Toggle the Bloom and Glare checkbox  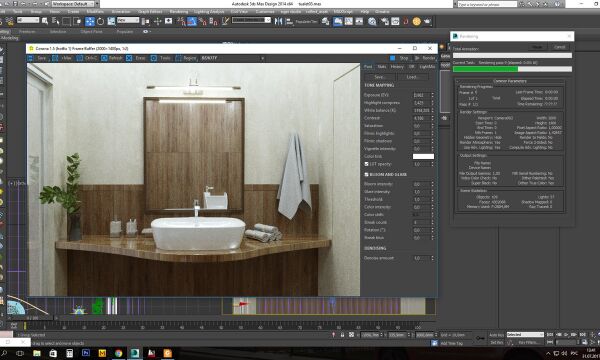point(367,174)
